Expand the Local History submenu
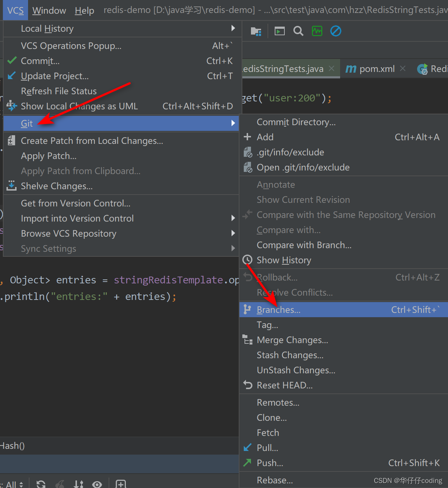The width and height of the screenshot is (448, 488). (x=121, y=28)
